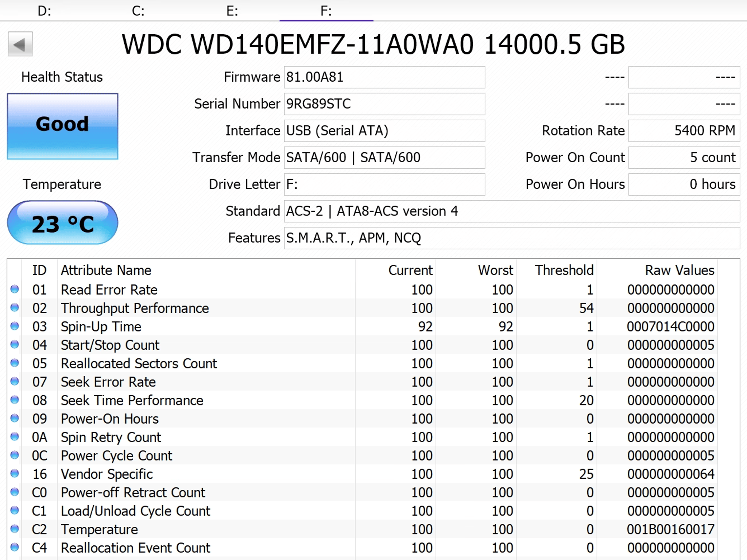747x560 pixels.
Task: Click the Firmware field 81.00A81
Action: [384, 77]
